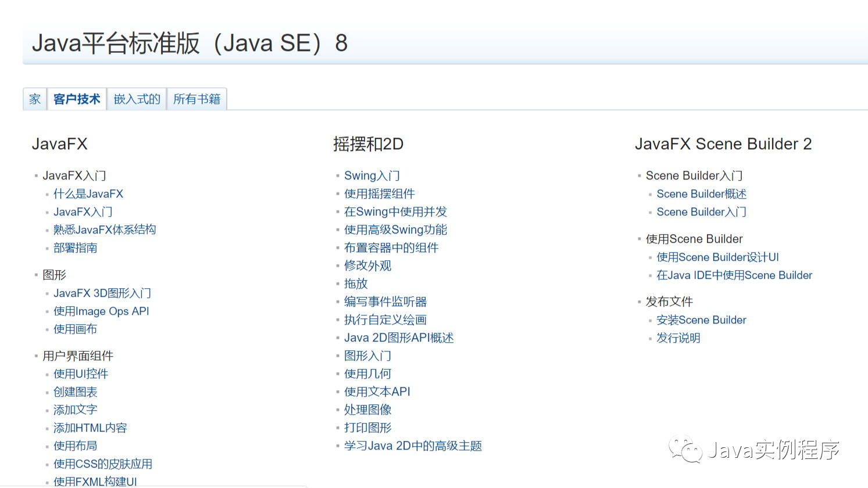Open 使用FXML构建UI link
Screen dimensions: 868x488
tap(95, 482)
